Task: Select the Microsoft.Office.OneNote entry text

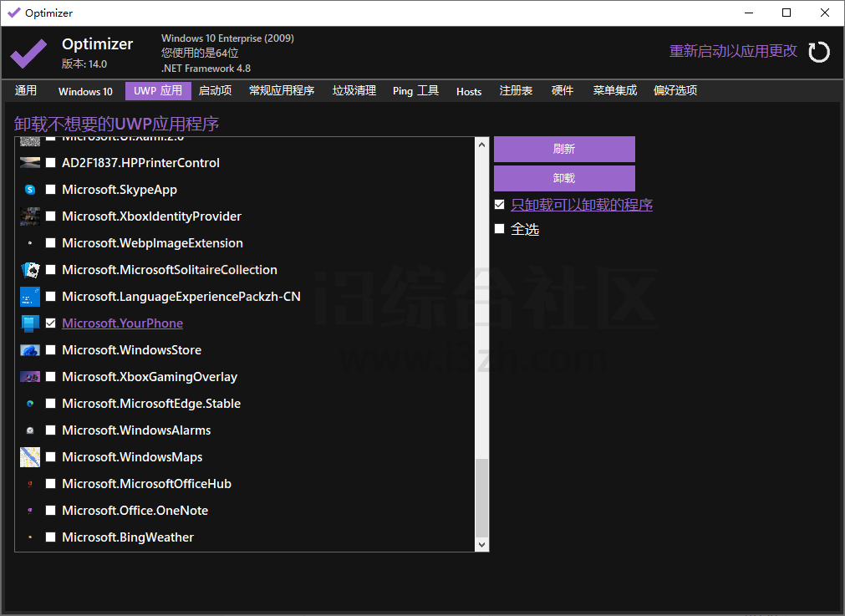Action: click(x=135, y=511)
